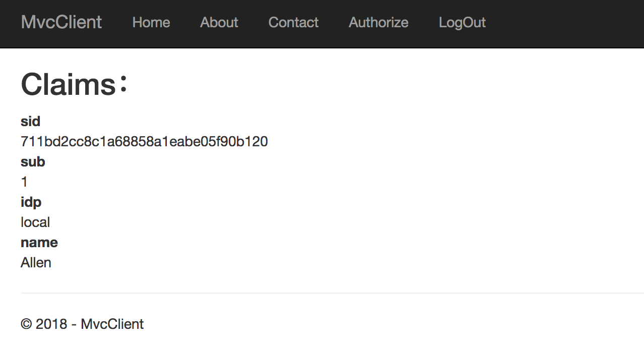Select the bold name claim label
This screenshot has width=644, height=342.
point(39,243)
